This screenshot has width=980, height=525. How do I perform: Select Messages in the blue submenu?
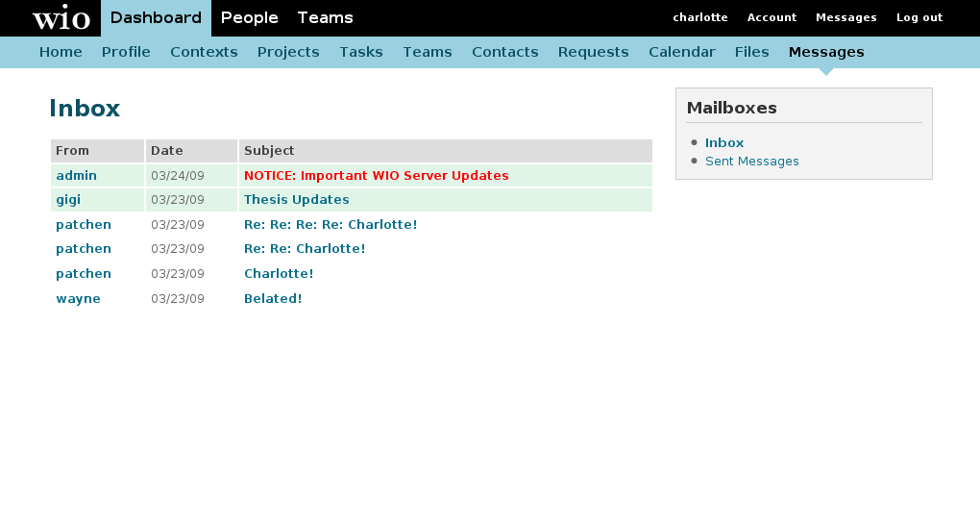coord(826,52)
